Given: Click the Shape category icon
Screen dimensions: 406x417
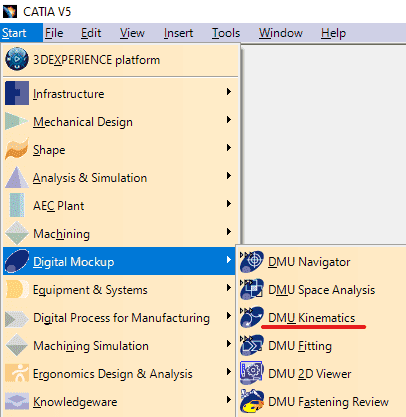Looking at the screenshot, I should pos(17,149).
